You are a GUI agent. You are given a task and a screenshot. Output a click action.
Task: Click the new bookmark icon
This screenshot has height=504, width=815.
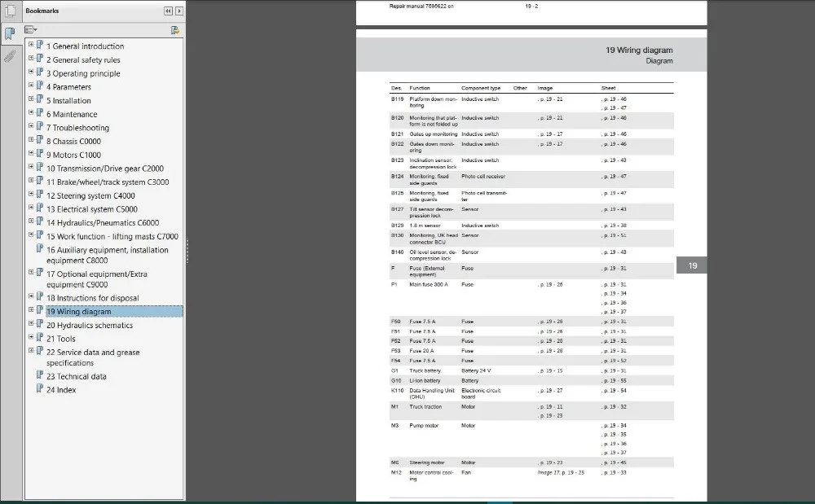pyautogui.click(x=175, y=30)
